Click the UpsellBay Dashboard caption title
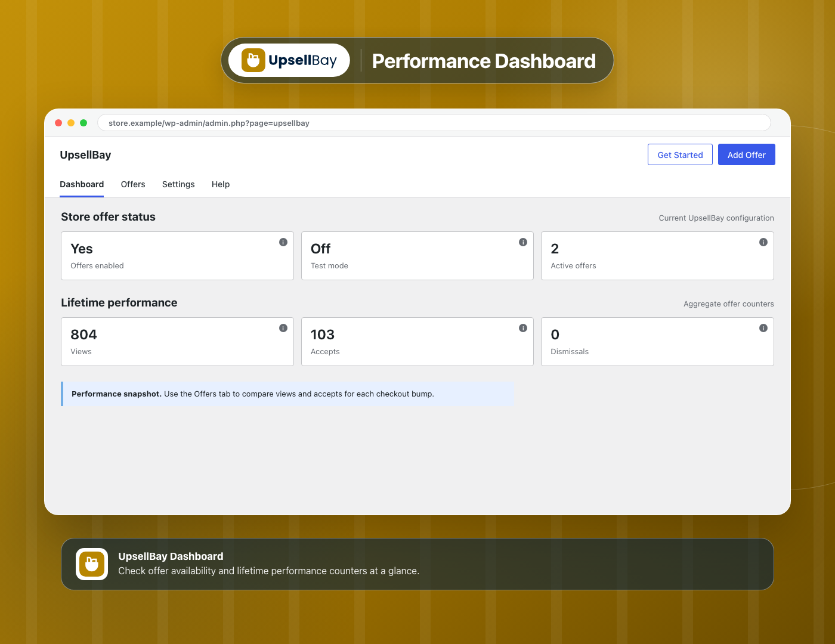The width and height of the screenshot is (835, 644). [171, 556]
